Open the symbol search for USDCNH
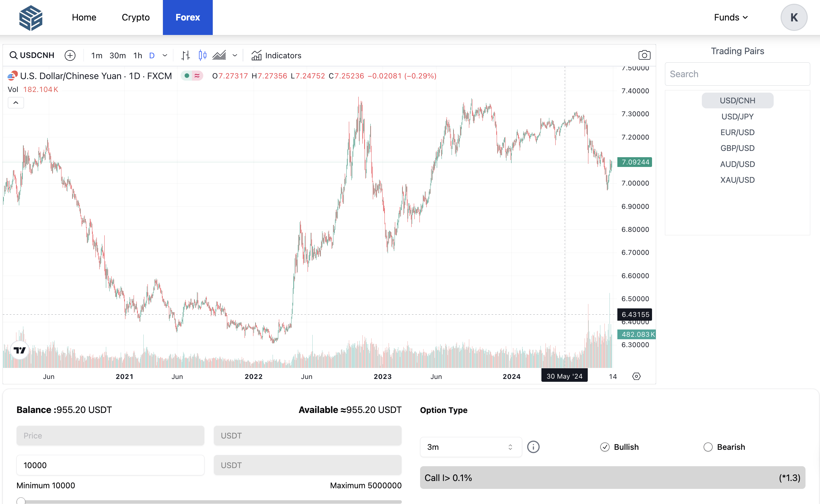Image resolution: width=820 pixels, height=504 pixels. [32, 55]
